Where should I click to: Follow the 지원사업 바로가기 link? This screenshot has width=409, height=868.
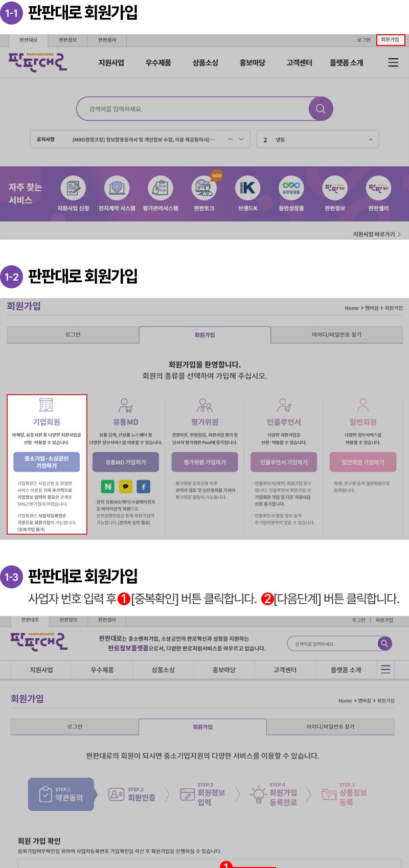[x=377, y=234]
